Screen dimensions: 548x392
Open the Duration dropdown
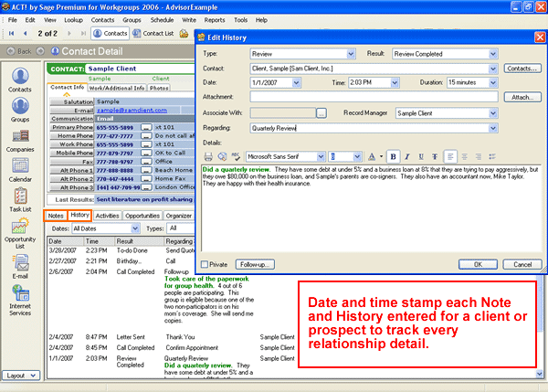(x=493, y=82)
